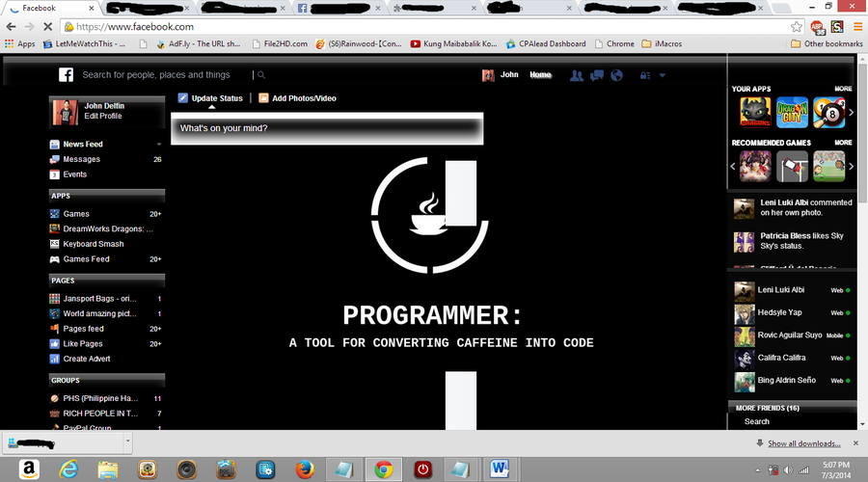Open the privacy shortcuts lock icon
The image size is (868, 482).
point(645,76)
